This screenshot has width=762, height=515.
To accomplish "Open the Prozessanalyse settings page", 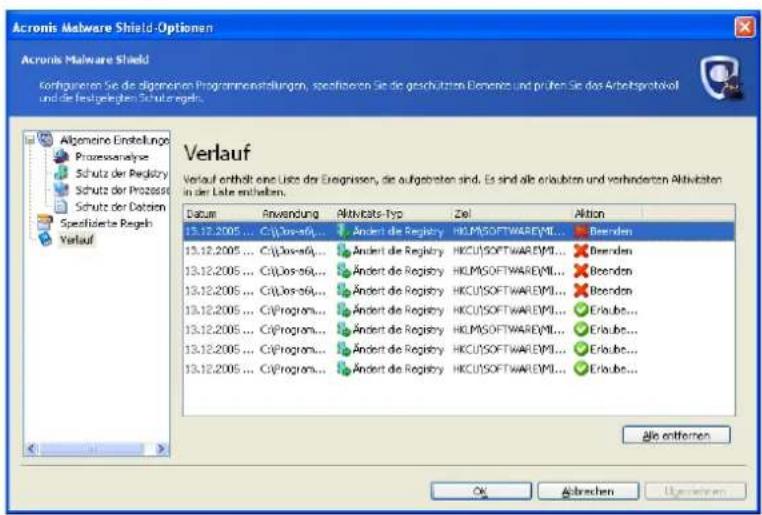I will point(112,157).
